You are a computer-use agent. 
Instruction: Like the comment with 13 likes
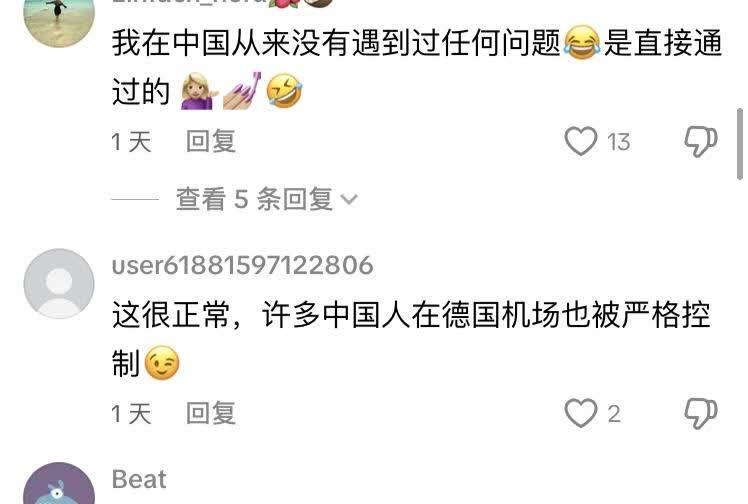(x=581, y=141)
